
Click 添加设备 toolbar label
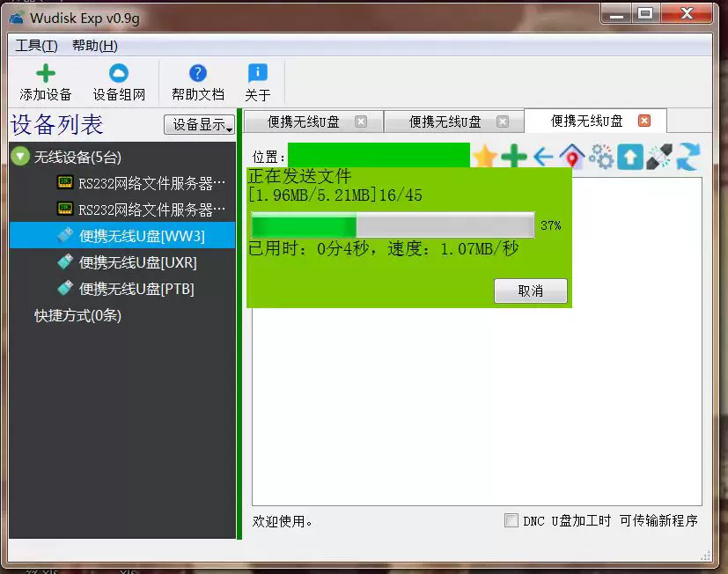pyautogui.click(x=46, y=95)
